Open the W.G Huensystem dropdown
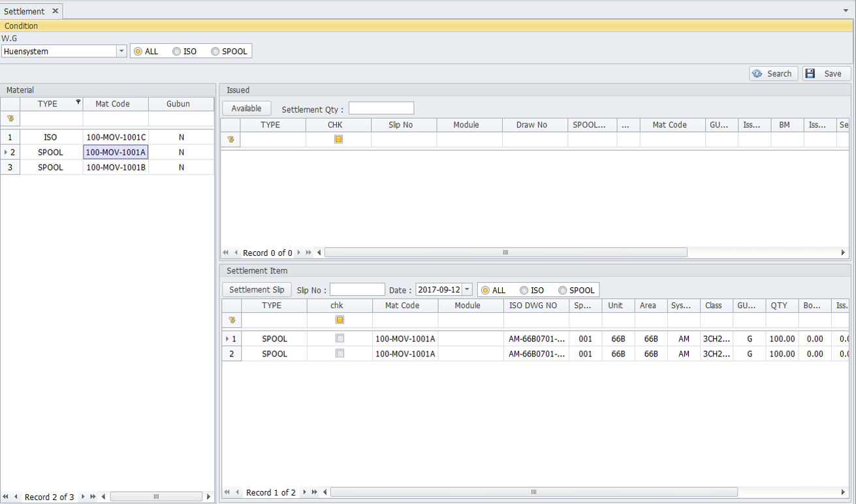 (x=121, y=52)
